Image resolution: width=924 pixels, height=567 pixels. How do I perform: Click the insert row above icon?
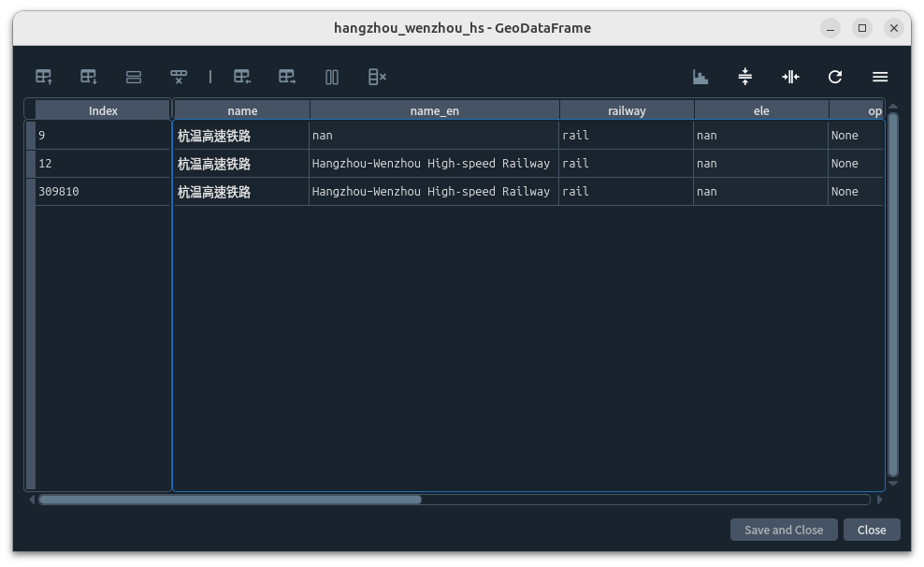pos(44,77)
